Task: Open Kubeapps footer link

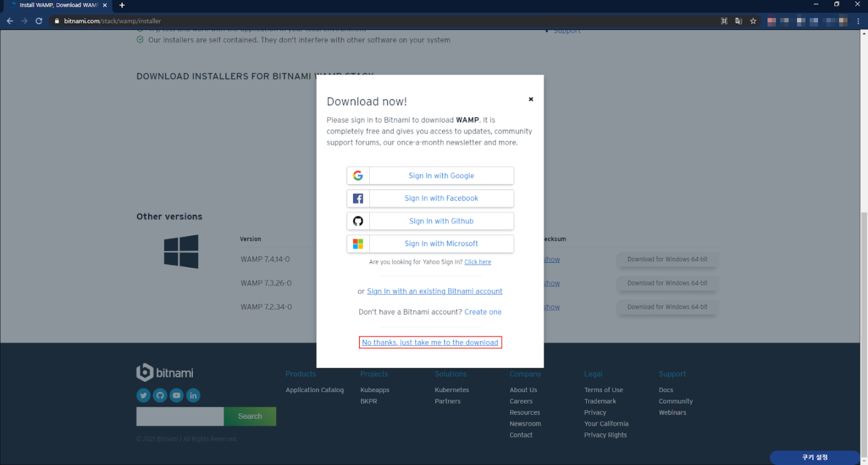Action: tap(375, 390)
